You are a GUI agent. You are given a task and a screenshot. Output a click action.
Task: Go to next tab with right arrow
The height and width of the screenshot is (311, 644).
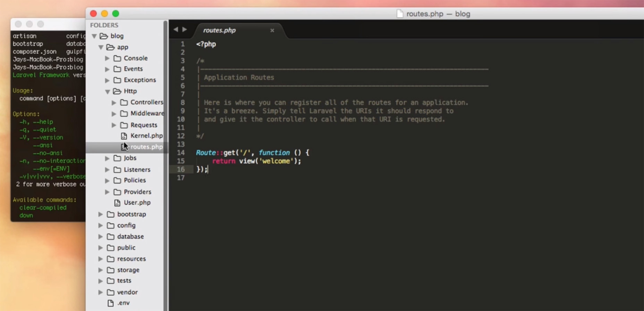pos(185,30)
